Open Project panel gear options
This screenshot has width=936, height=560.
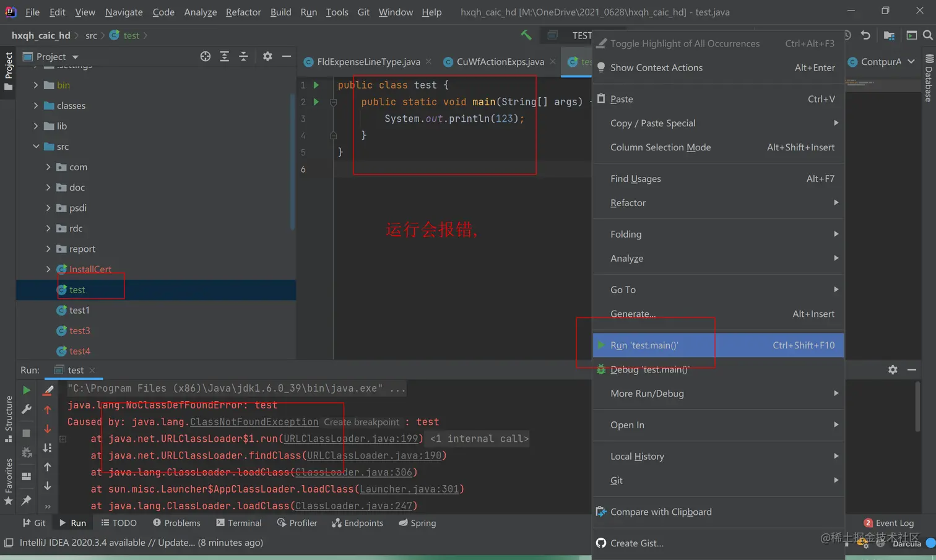click(x=267, y=56)
